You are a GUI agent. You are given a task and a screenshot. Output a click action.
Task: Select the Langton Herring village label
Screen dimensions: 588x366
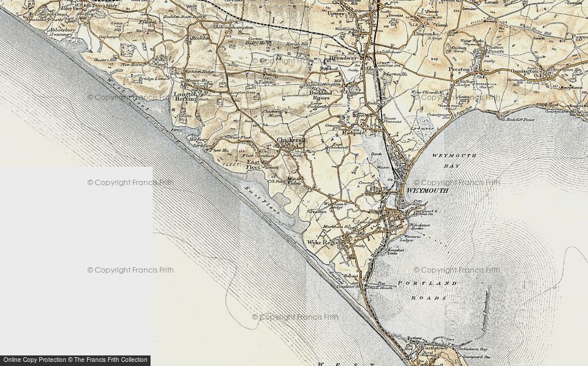point(185,97)
